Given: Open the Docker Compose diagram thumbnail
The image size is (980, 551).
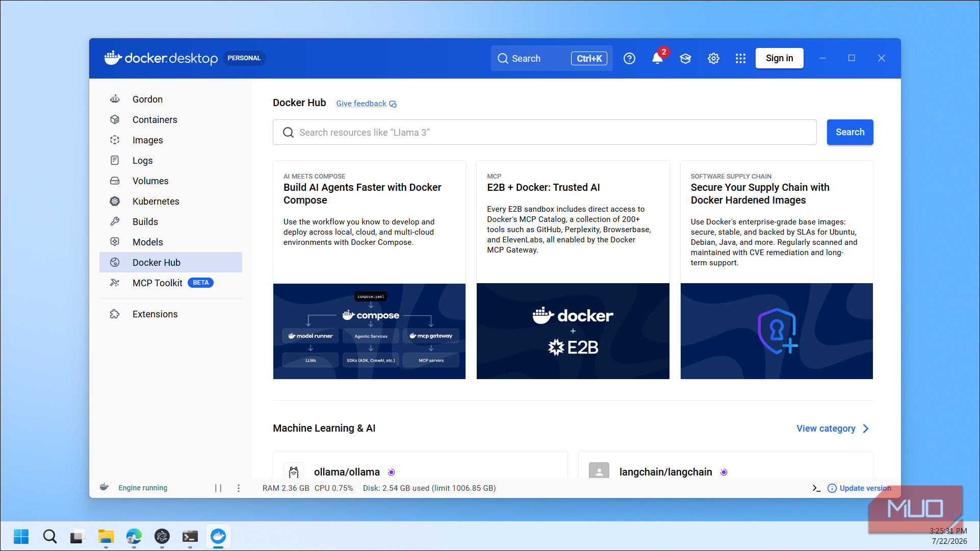Looking at the screenshot, I should pyautogui.click(x=369, y=331).
